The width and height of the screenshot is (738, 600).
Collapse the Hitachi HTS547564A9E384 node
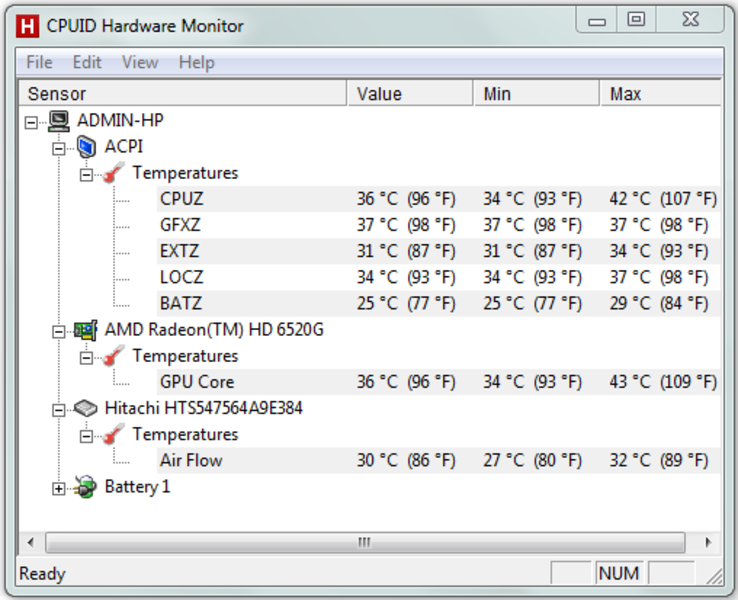click(59, 410)
